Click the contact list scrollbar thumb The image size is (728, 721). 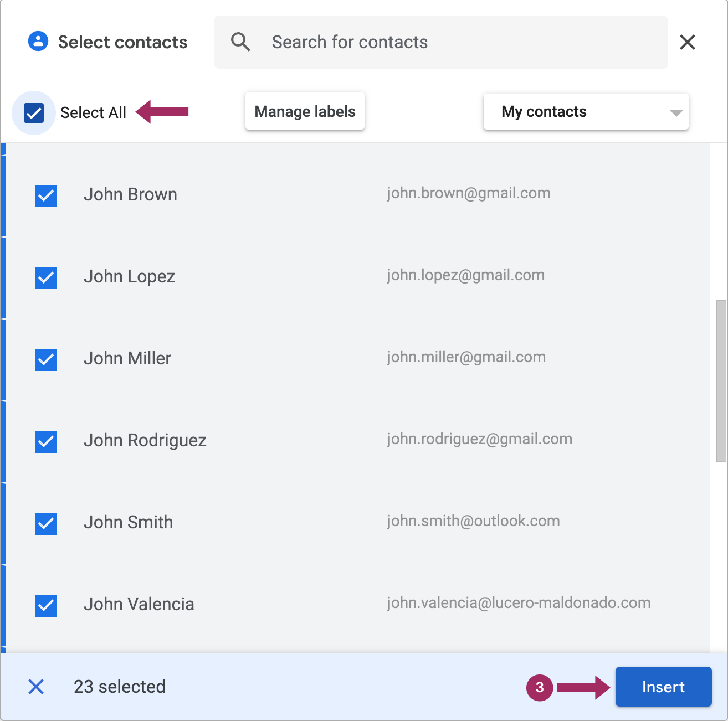click(x=721, y=381)
